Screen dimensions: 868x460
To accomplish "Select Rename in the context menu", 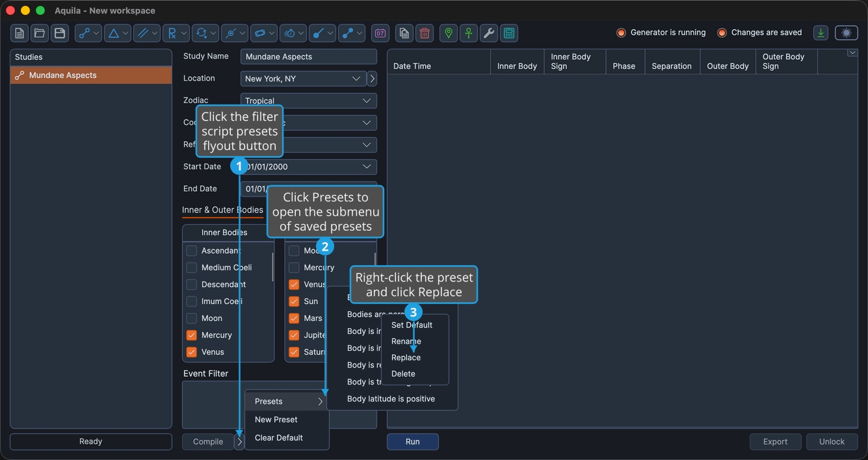I will pos(415,341).
